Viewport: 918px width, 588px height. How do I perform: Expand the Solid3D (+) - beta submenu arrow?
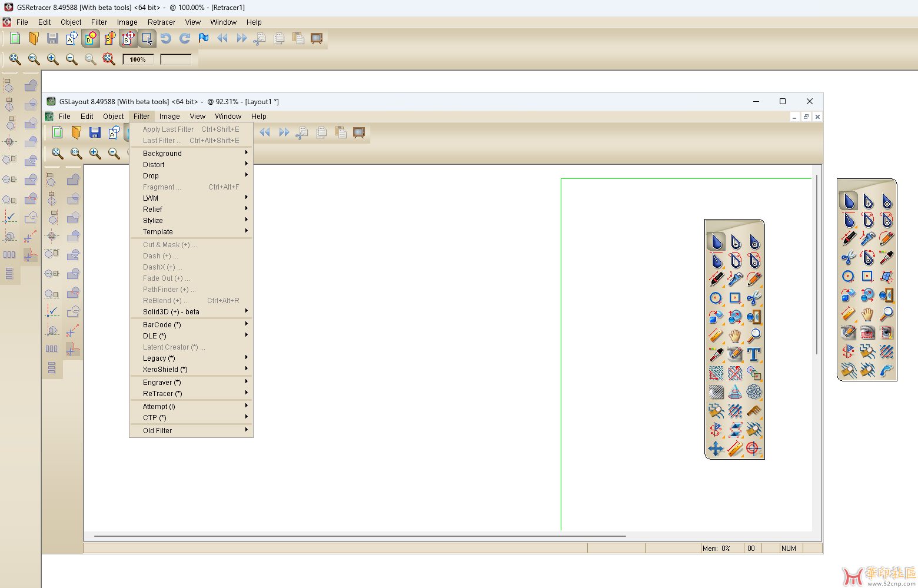[x=247, y=311]
